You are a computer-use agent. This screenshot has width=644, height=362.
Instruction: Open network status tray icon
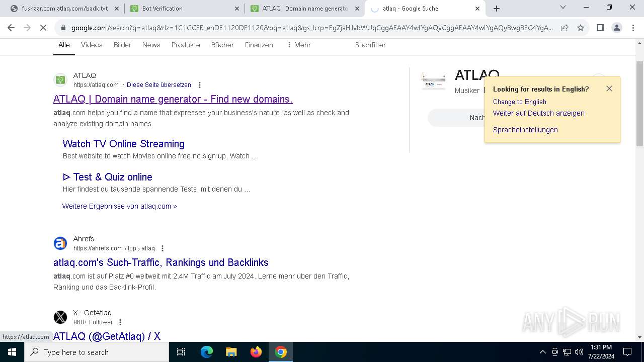pyautogui.click(x=567, y=352)
